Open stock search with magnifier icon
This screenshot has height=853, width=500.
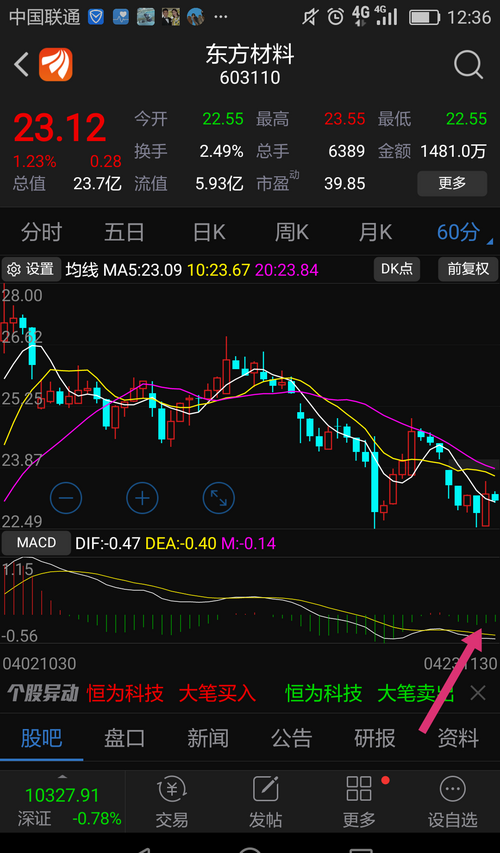[468, 65]
